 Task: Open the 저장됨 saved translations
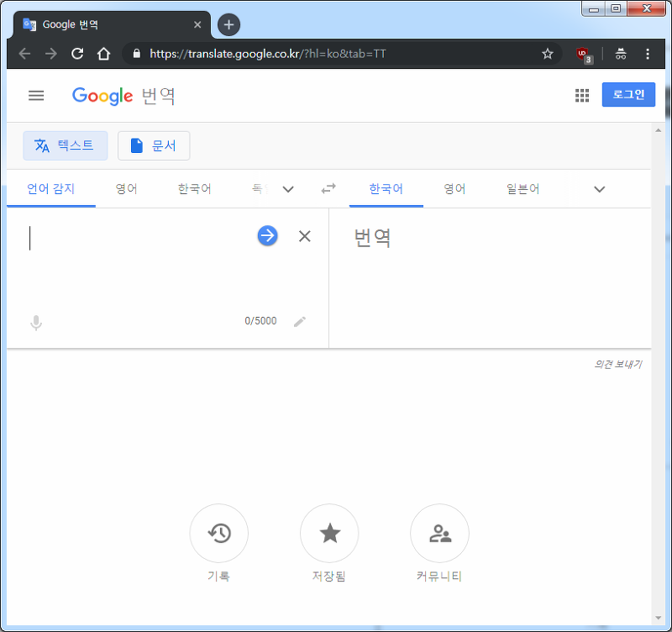(329, 534)
